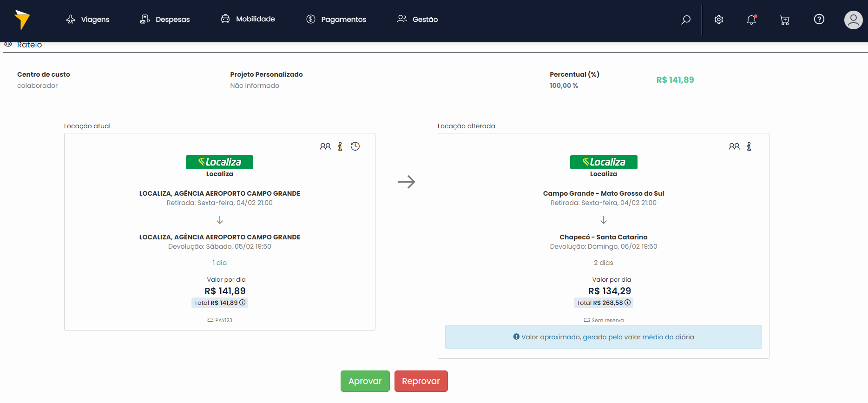
Task: Click the Não informado project value
Action: tap(255, 86)
